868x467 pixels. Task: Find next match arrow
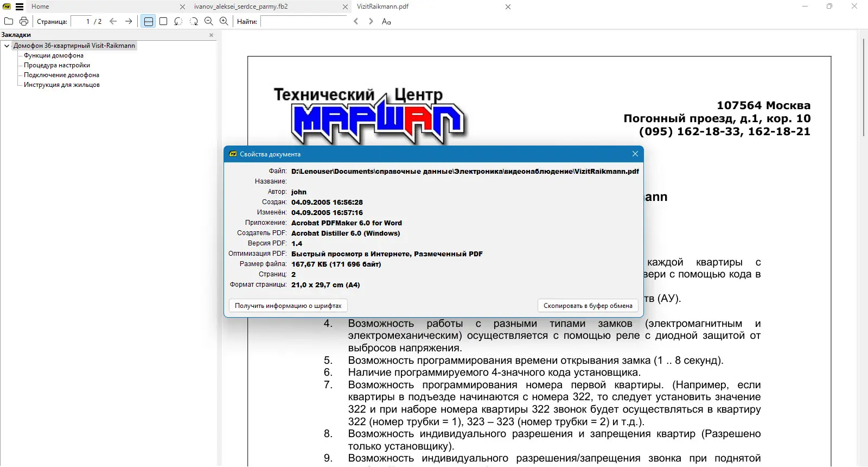click(x=371, y=21)
